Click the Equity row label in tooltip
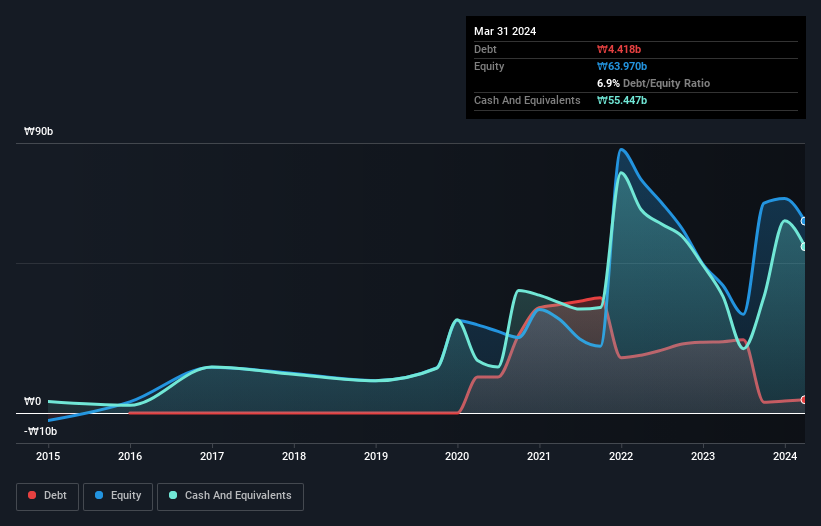This screenshot has height=526, width=821. click(489, 66)
